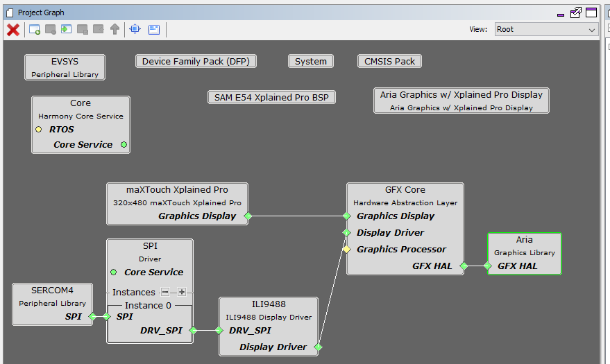This screenshot has width=610, height=364.
Task: Click the grayed group icon with checkmark
Action: 83,30
